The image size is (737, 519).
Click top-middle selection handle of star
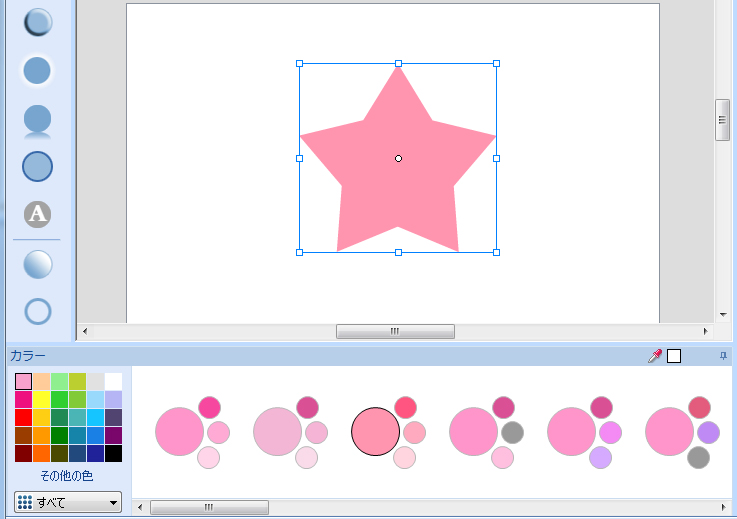point(398,63)
